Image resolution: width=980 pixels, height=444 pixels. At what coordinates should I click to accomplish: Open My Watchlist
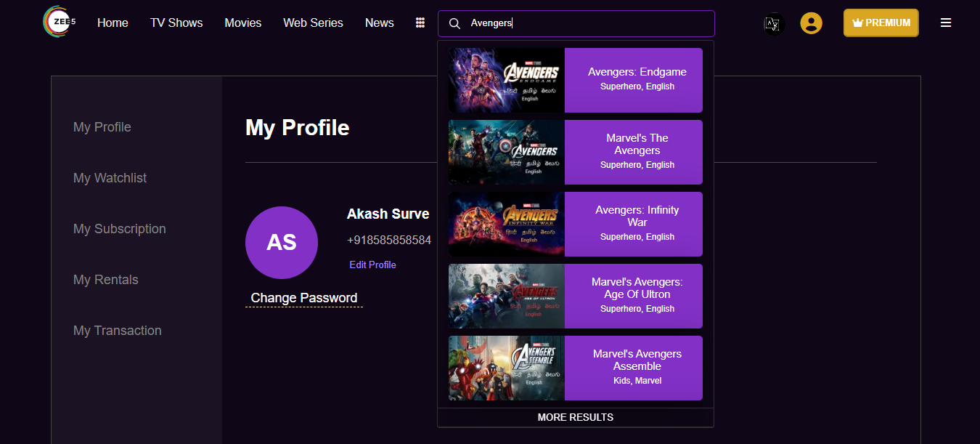coord(110,178)
